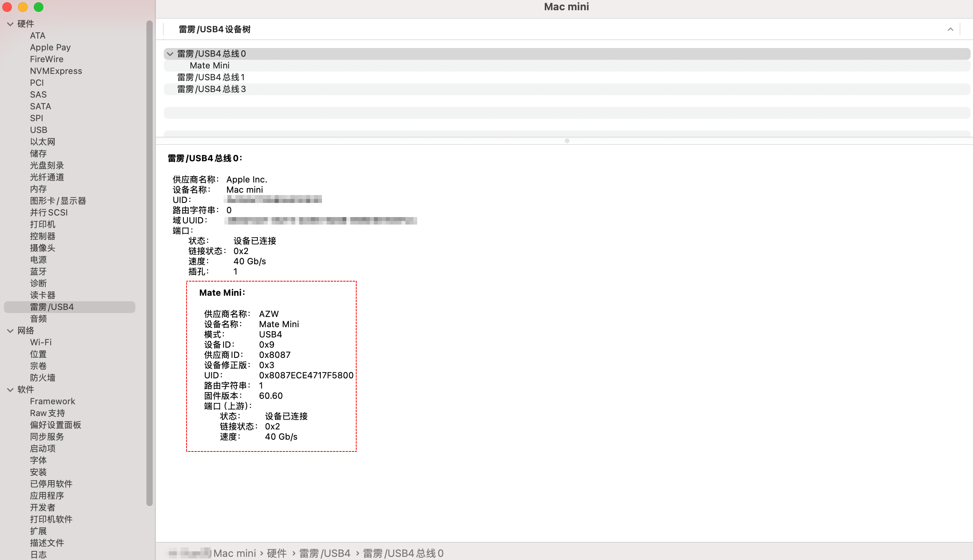Open 蓝牙 in the sidebar

(38, 272)
